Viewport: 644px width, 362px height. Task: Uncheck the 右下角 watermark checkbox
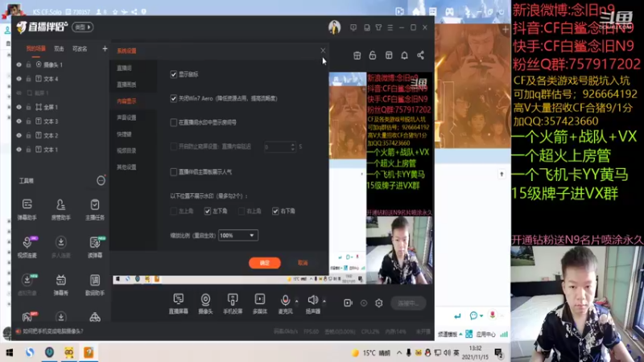click(x=275, y=211)
